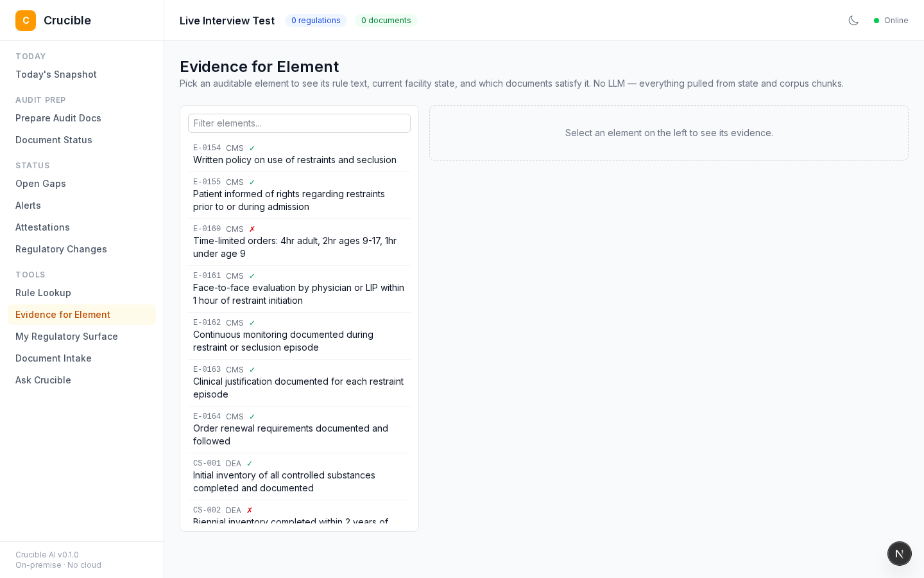The image size is (924, 578).
Task: Open the Open Gaps status view
Action: [x=40, y=184]
